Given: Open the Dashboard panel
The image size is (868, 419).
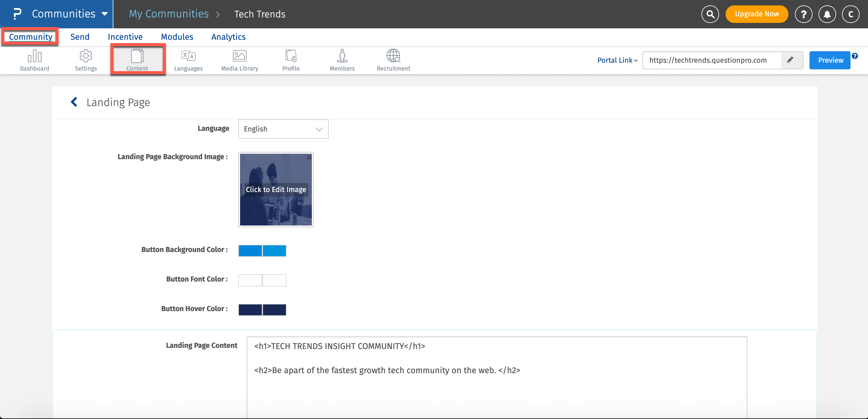Looking at the screenshot, I should pos(34,60).
